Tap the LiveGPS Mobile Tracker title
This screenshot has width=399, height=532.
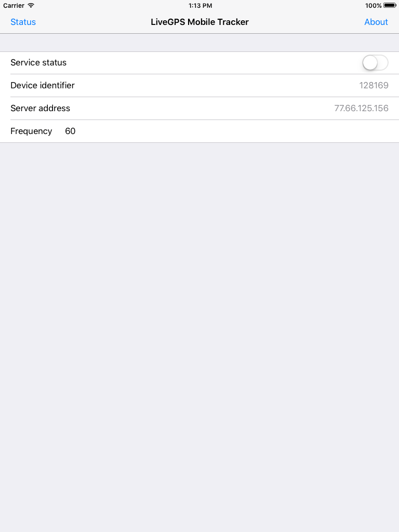199,22
